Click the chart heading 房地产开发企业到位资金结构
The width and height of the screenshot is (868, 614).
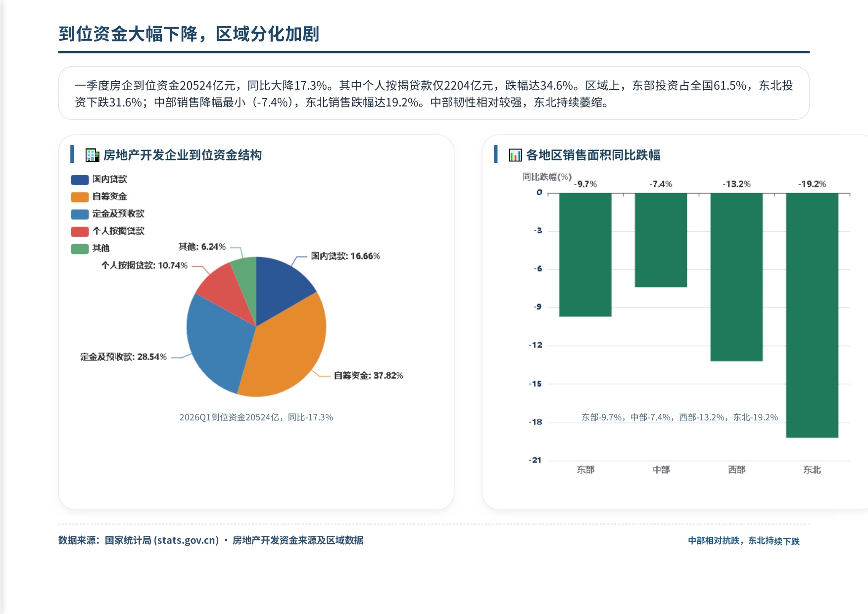click(x=183, y=155)
